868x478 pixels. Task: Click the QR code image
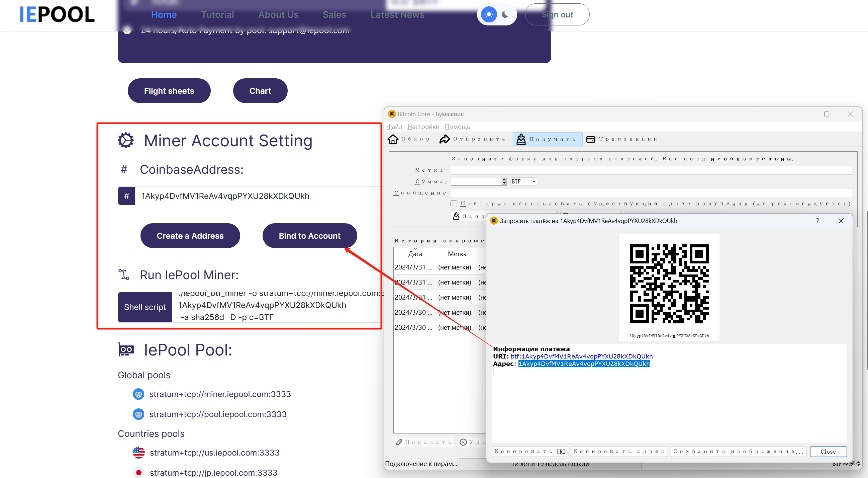(669, 284)
